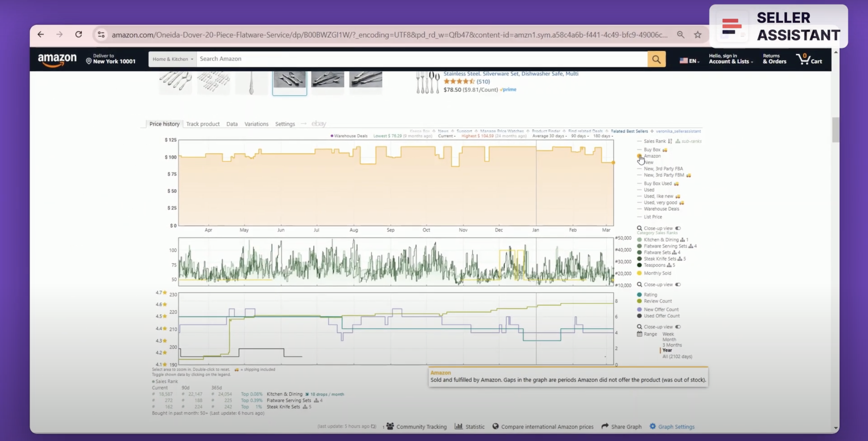This screenshot has height=441, width=868.
Task: Open the Amazon search magnifier
Action: pos(656,59)
